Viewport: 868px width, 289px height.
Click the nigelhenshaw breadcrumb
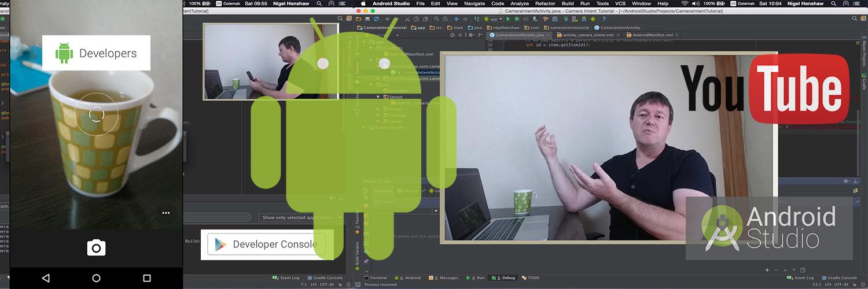[x=503, y=27]
